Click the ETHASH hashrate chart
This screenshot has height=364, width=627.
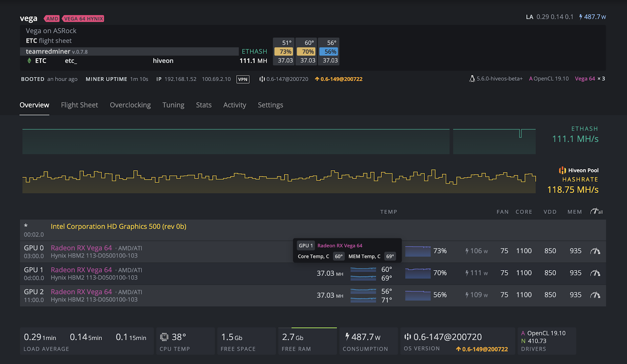click(x=279, y=141)
